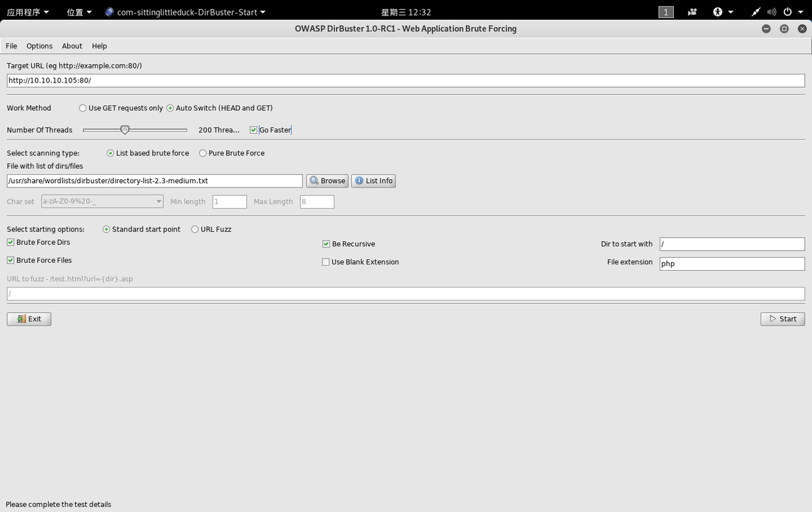The image size is (812, 512).
Task: Open the About menu
Action: (x=72, y=46)
